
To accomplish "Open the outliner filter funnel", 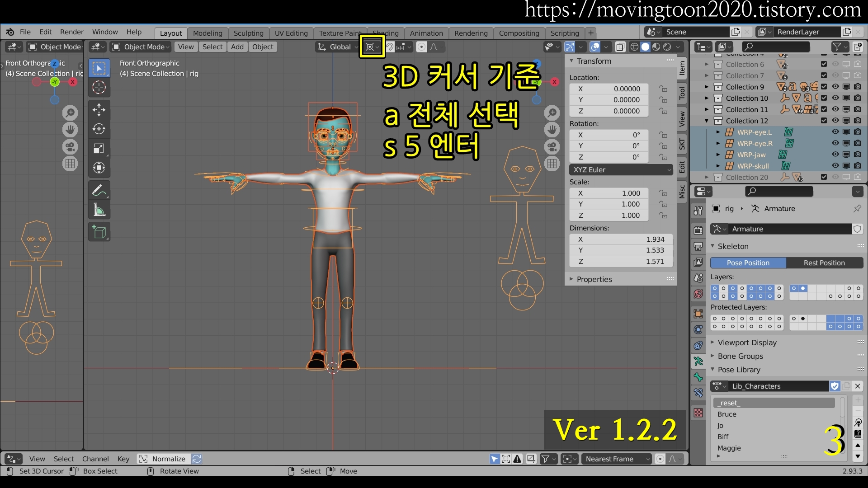I will click(836, 47).
